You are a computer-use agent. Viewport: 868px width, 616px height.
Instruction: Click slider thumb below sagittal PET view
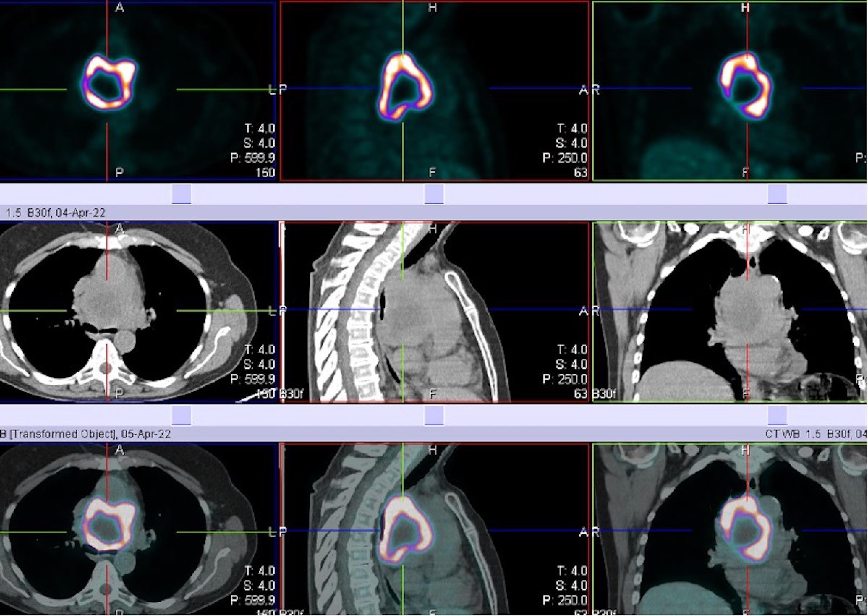tap(434, 195)
